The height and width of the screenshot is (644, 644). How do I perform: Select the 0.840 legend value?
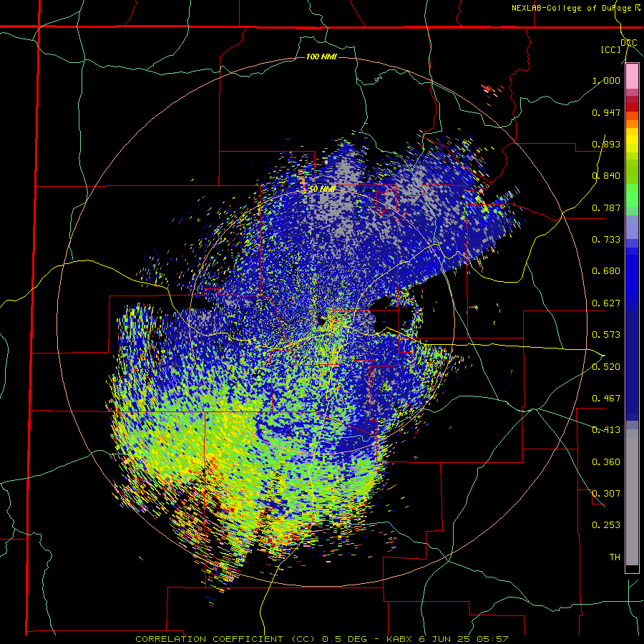606,176
